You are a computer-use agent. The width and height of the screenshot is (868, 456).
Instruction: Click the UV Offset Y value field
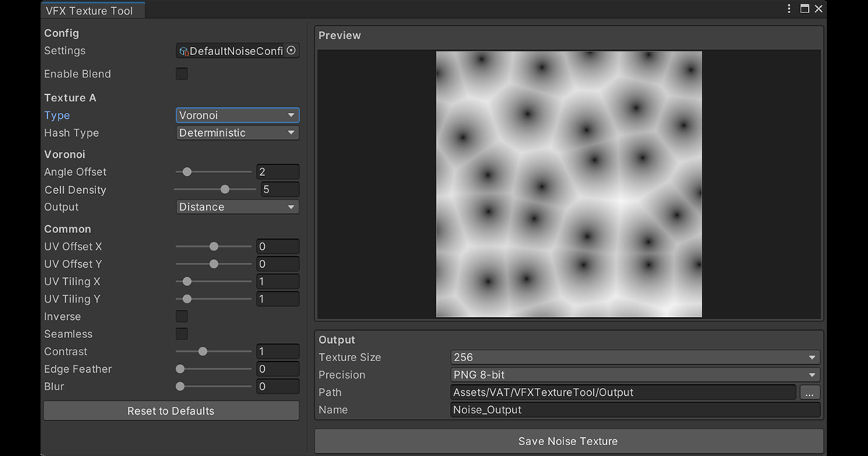pos(278,264)
